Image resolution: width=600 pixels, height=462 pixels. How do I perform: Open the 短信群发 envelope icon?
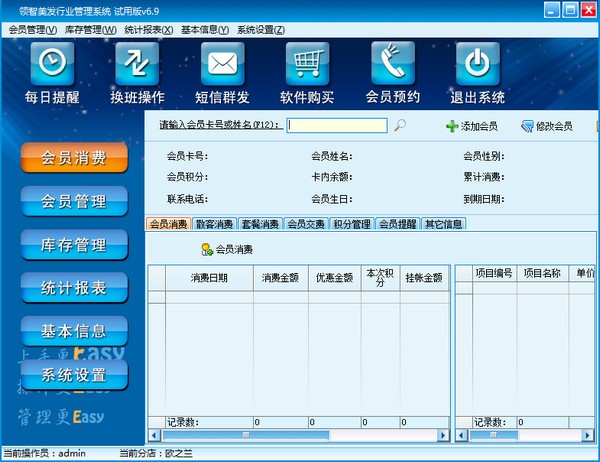coord(222,64)
